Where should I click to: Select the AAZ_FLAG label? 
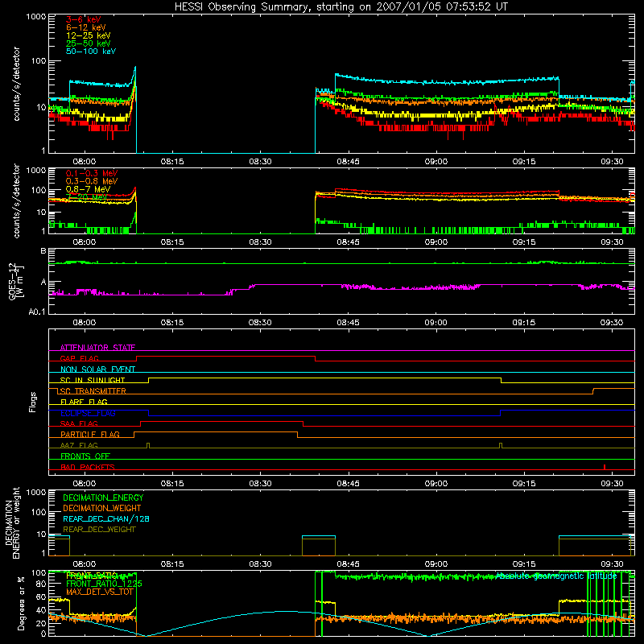coord(79,446)
